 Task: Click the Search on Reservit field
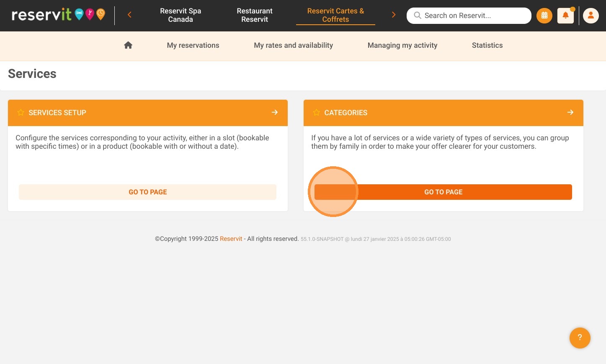tap(469, 15)
